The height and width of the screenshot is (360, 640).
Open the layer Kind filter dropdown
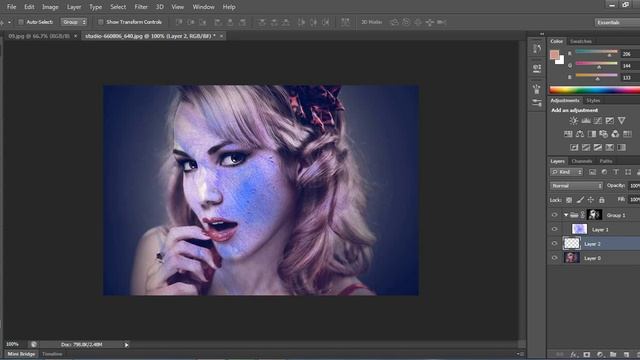(567, 172)
